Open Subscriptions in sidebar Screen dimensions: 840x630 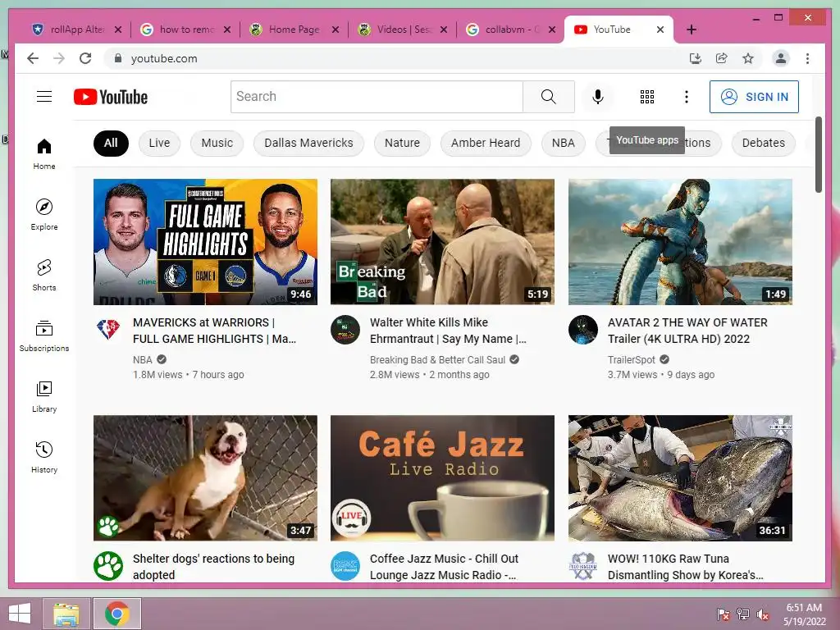(44, 336)
